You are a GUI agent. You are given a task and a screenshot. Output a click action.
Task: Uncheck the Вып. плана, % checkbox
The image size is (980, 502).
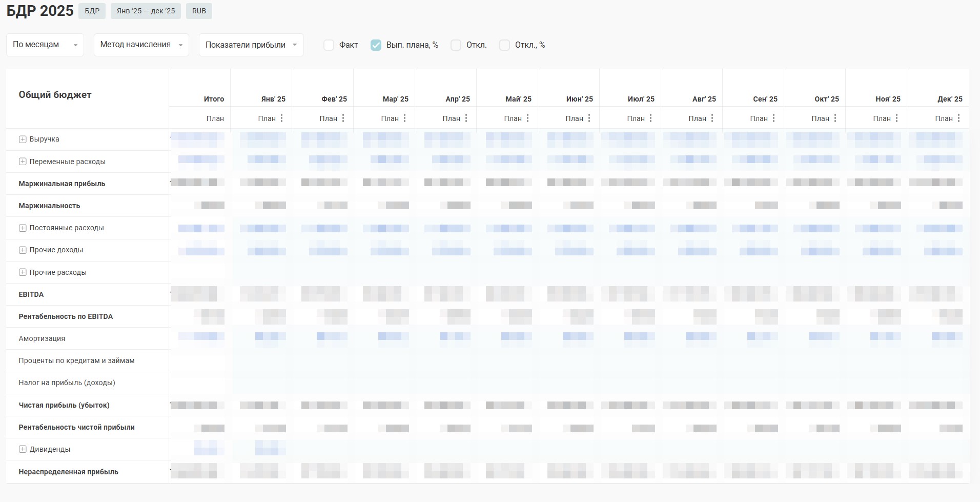coord(376,45)
